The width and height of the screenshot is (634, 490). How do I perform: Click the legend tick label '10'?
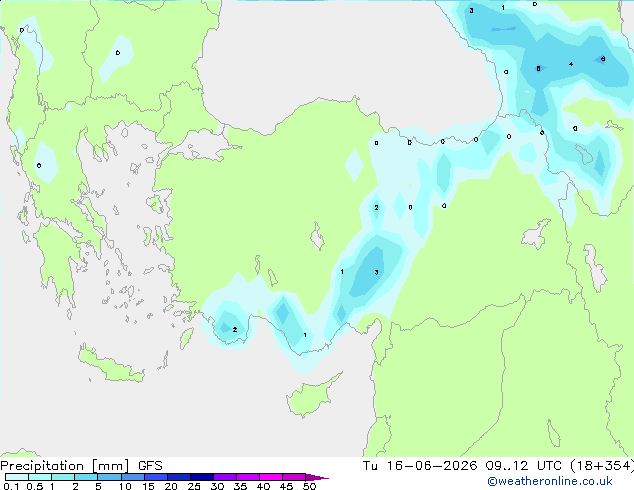point(125,486)
